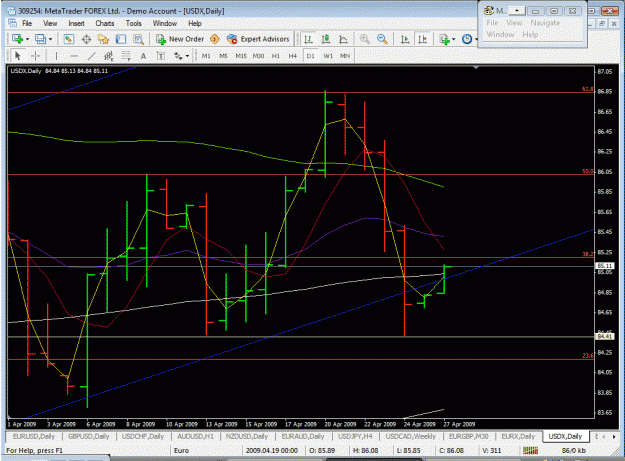Switch timeframe to MN monthly
The height and width of the screenshot is (461, 625).
345,56
